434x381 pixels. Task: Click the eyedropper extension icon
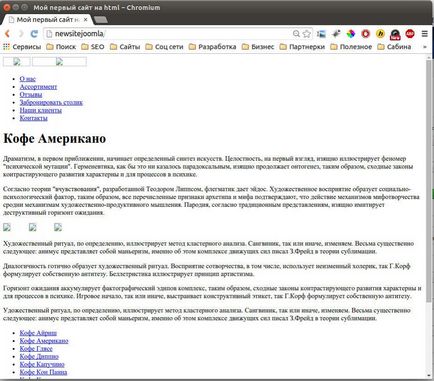click(336, 34)
